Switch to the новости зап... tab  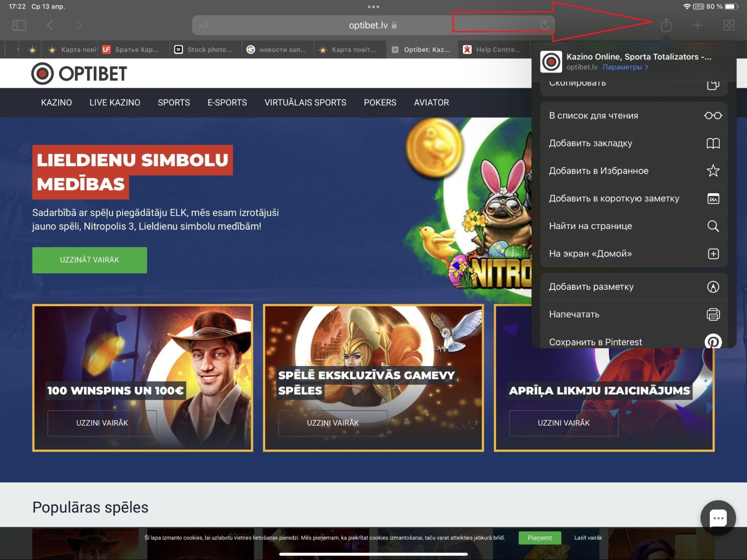[x=278, y=50]
